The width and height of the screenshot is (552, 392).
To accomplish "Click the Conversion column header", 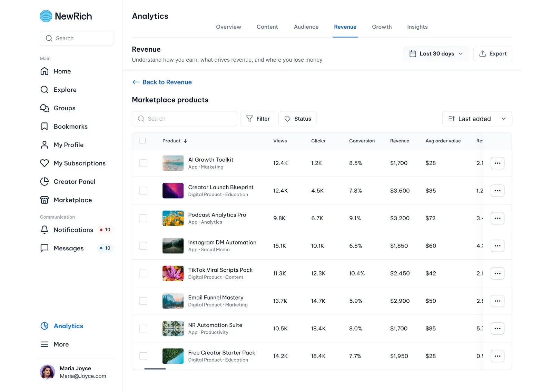I will coord(362,141).
